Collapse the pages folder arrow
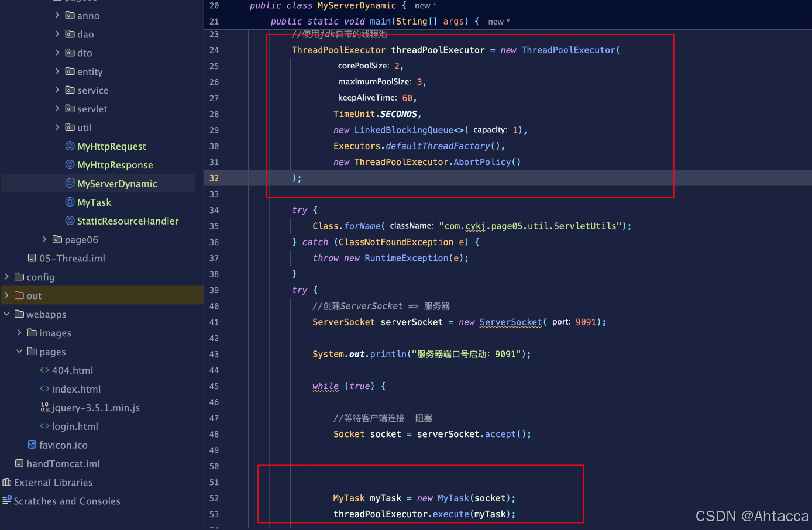 (x=19, y=352)
